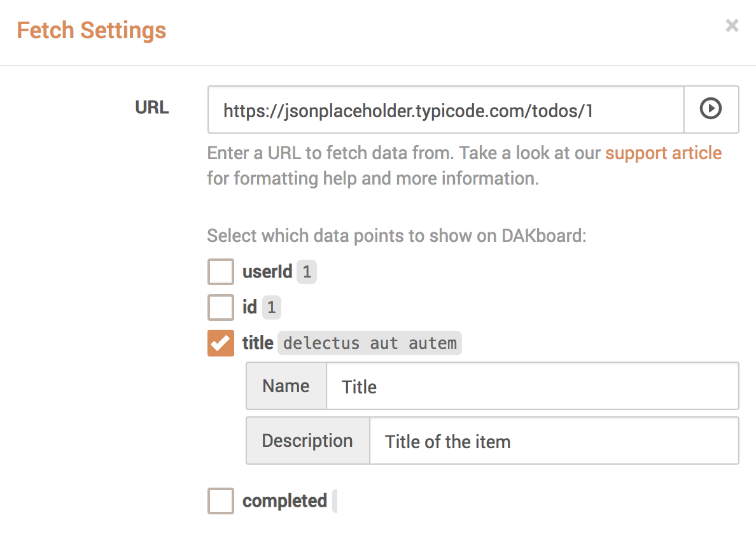The height and width of the screenshot is (536, 756).
Task: Click the bold title label
Action: [x=256, y=343]
